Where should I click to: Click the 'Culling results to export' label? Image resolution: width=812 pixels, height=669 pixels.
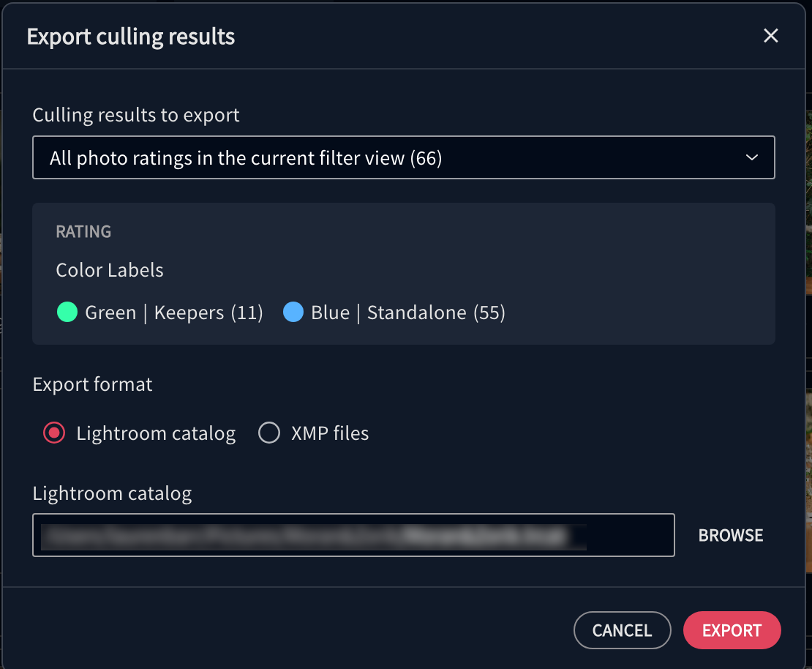(x=135, y=115)
